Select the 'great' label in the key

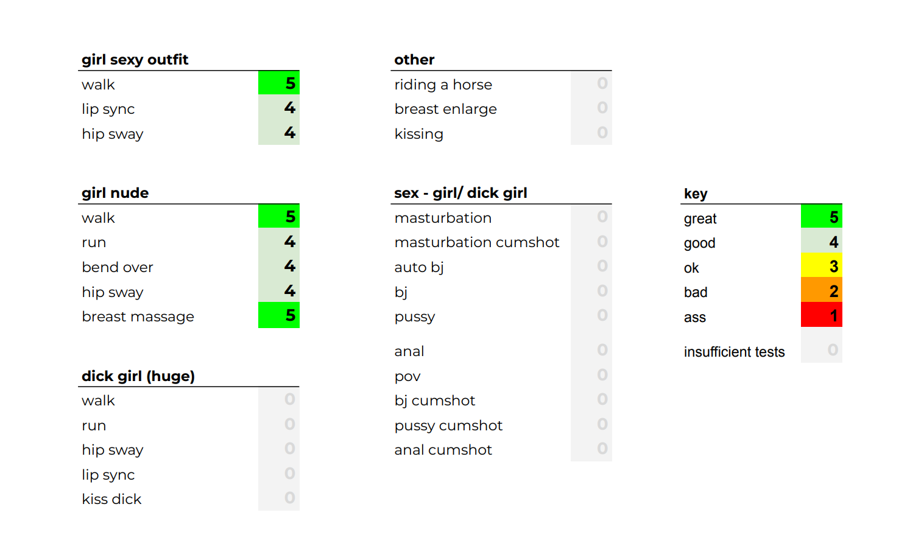click(x=700, y=219)
